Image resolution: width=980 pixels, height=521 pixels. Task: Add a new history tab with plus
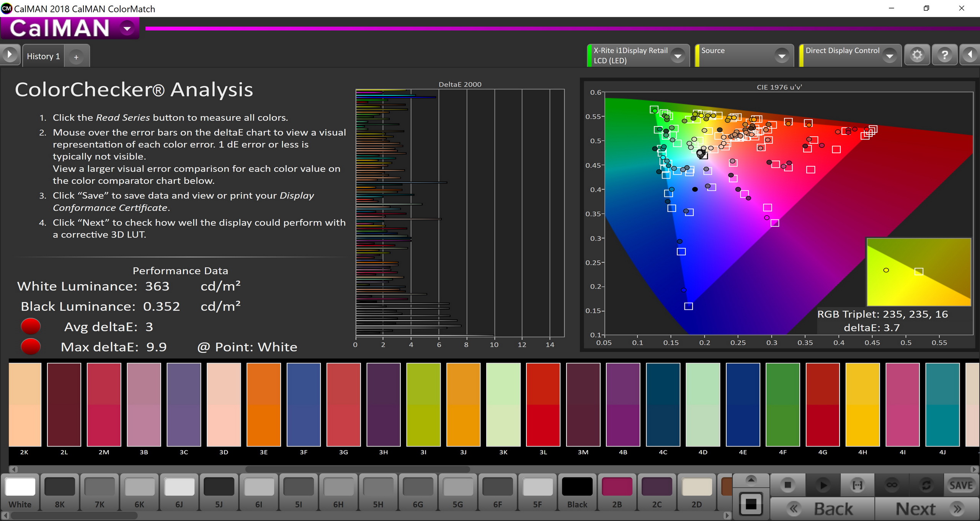coord(76,57)
